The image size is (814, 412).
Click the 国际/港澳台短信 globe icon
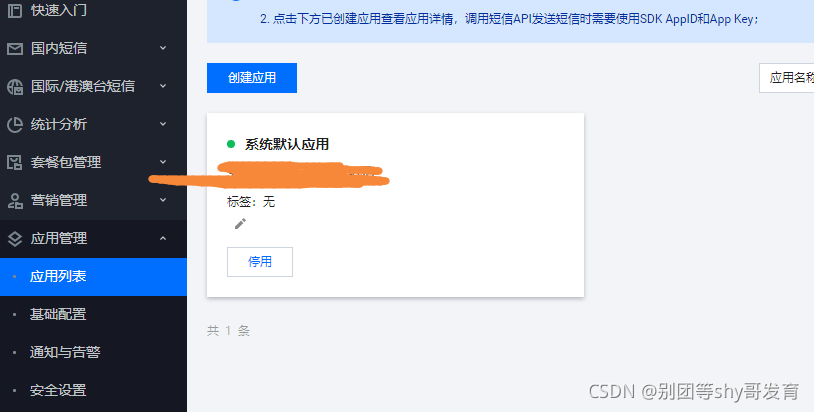click(15, 87)
